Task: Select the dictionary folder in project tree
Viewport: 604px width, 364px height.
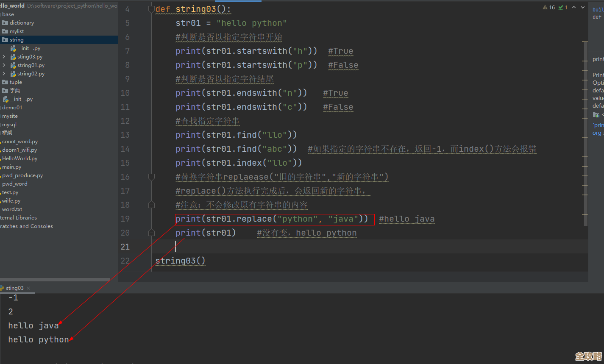Action: click(x=22, y=23)
